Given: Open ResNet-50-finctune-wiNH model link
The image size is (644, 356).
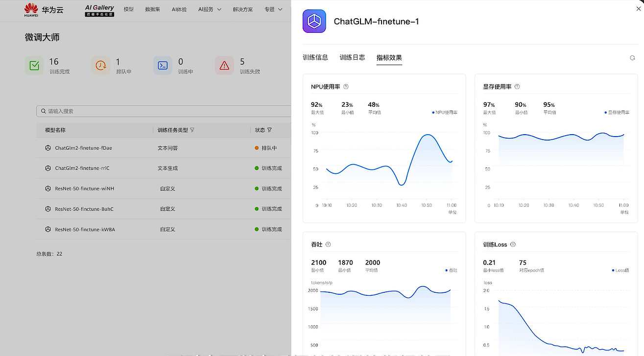Looking at the screenshot, I should point(85,189).
